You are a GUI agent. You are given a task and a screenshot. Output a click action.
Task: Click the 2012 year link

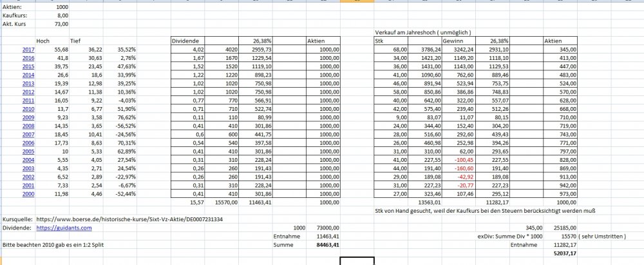(x=28, y=92)
